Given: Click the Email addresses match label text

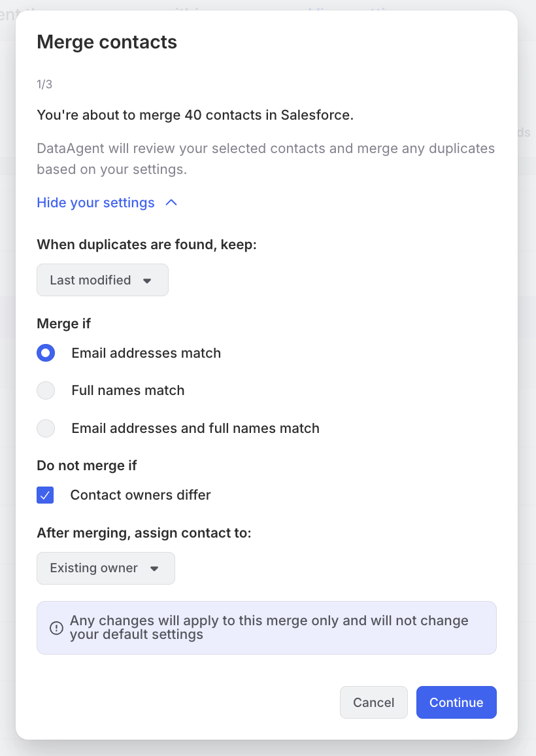Looking at the screenshot, I should pyautogui.click(x=146, y=353).
